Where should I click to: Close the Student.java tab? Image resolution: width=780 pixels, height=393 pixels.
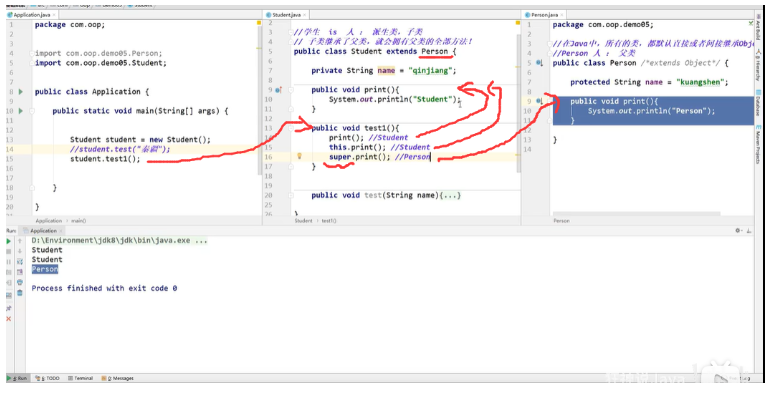coord(305,15)
